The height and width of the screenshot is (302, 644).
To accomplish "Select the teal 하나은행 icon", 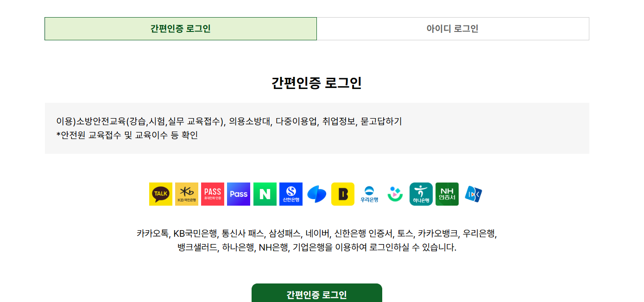I will click(x=421, y=194).
